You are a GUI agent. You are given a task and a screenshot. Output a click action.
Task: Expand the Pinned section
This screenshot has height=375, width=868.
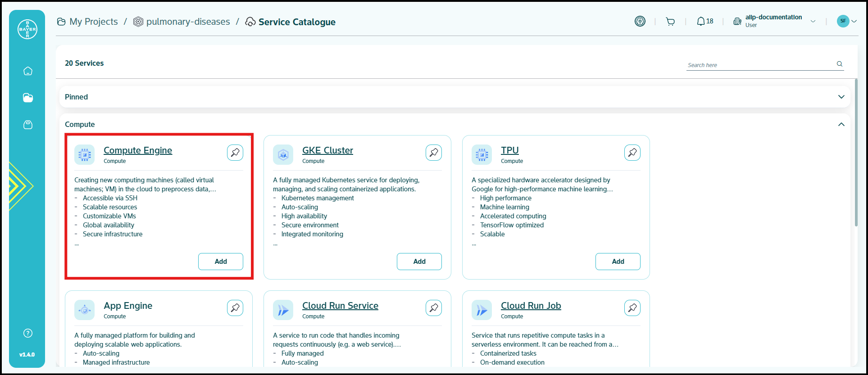click(x=841, y=97)
